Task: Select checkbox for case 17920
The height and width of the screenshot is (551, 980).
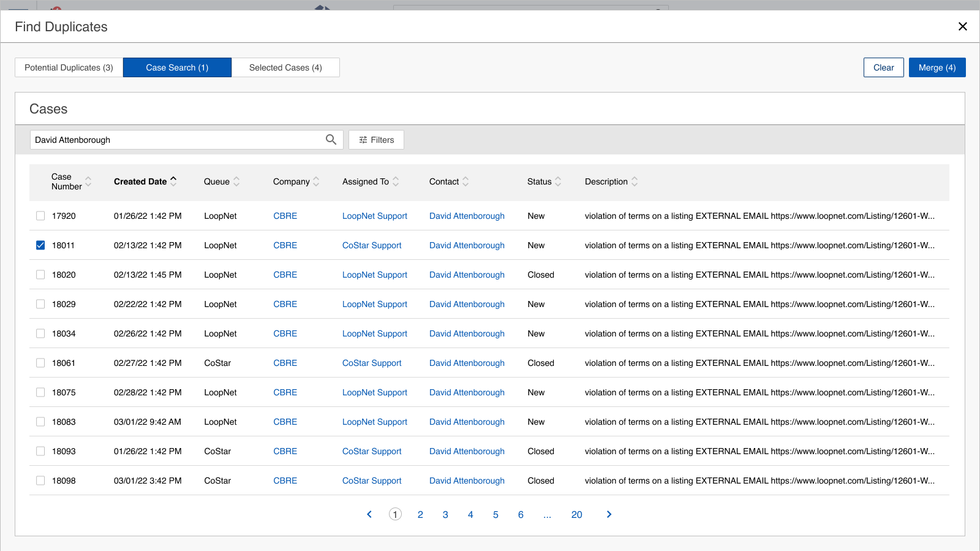Action: (x=40, y=216)
